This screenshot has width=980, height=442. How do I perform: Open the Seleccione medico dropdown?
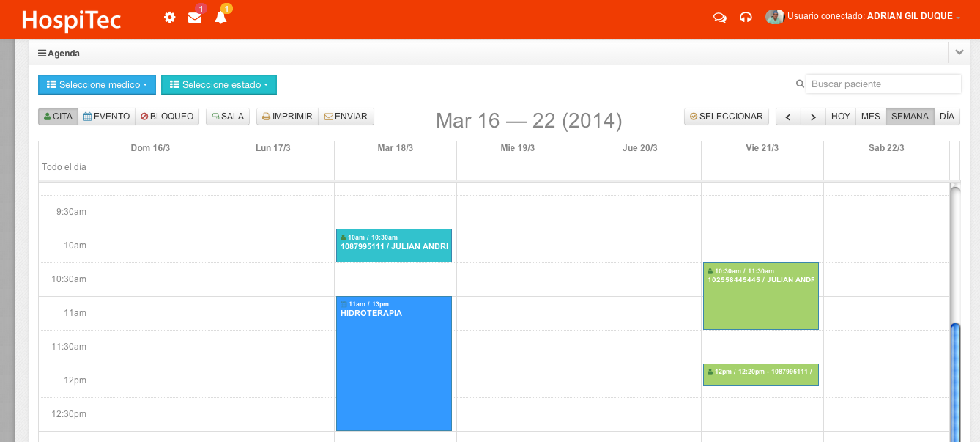[97, 85]
